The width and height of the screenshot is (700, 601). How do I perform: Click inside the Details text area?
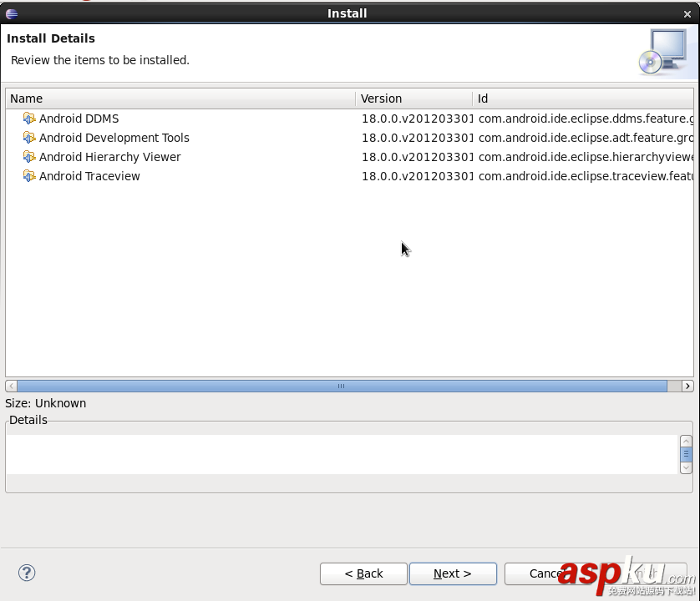342,454
